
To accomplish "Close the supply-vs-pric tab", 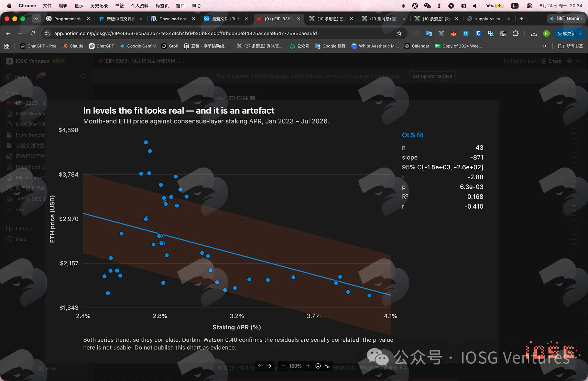I will pyautogui.click(x=509, y=19).
